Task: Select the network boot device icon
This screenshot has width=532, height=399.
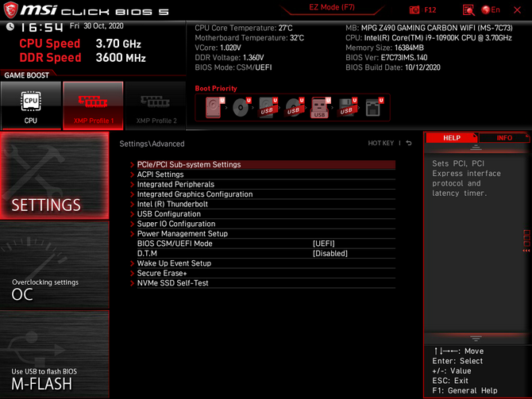Action: [374, 107]
